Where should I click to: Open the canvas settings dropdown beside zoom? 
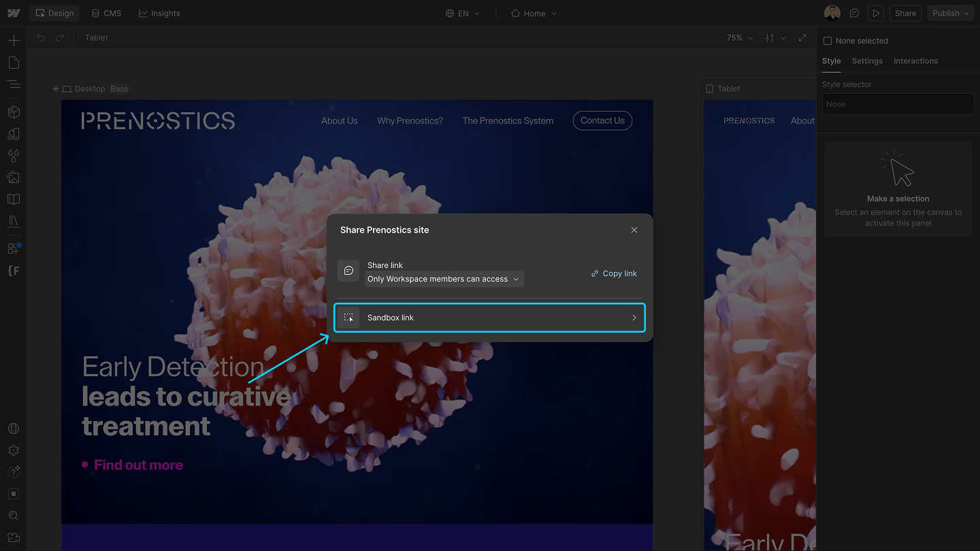coord(775,37)
